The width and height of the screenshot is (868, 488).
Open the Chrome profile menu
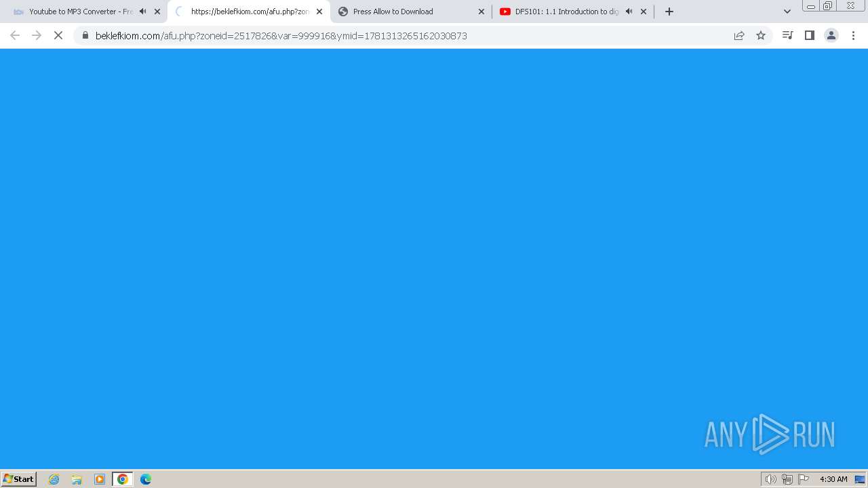point(831,35)
